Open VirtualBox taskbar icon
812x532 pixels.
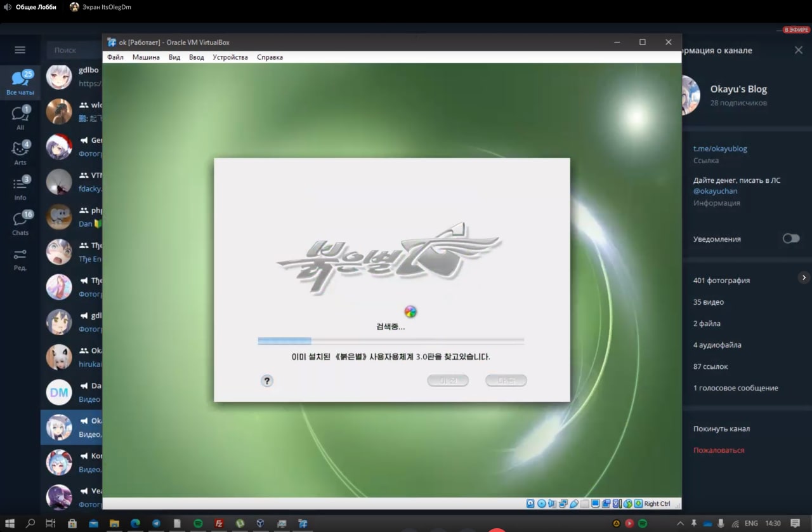click(x=259, y=524)
